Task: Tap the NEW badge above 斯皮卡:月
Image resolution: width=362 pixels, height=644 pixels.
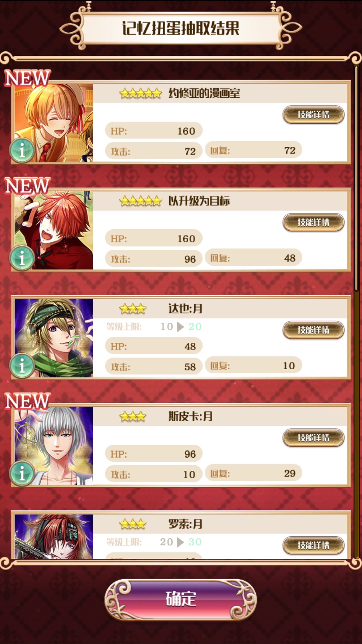Action: pos(27,401)
